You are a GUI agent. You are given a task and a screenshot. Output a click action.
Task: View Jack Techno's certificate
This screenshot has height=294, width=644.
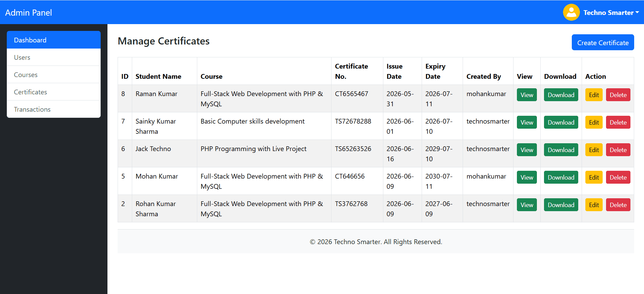tap(527, 150)
